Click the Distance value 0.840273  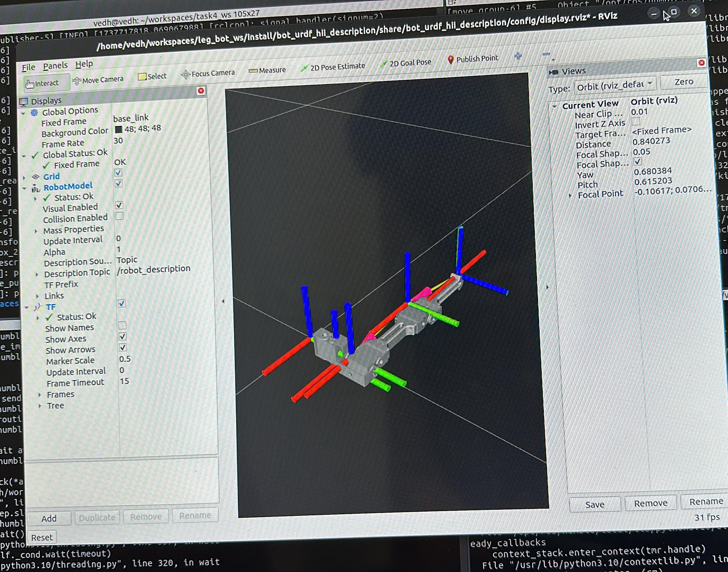[651, 141]
